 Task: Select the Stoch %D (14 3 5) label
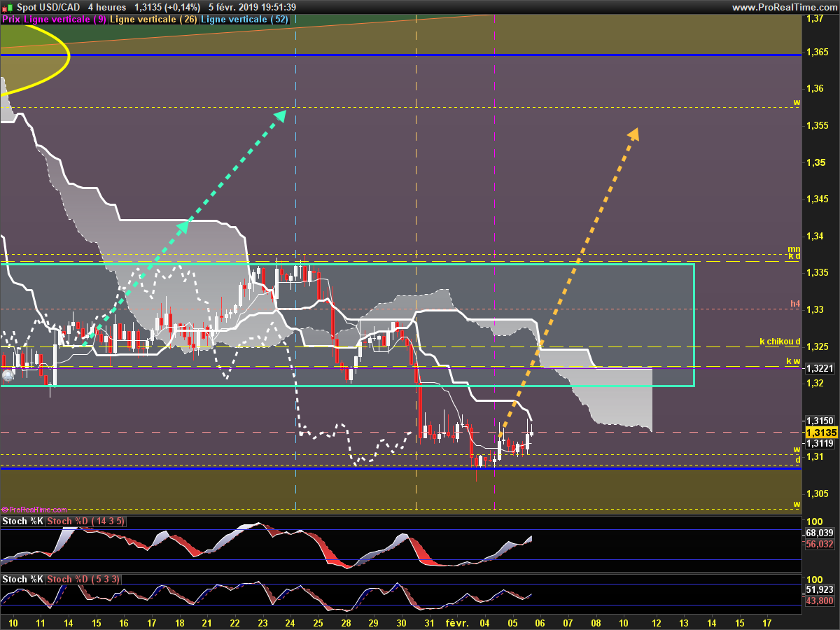[x=86, y=521]
